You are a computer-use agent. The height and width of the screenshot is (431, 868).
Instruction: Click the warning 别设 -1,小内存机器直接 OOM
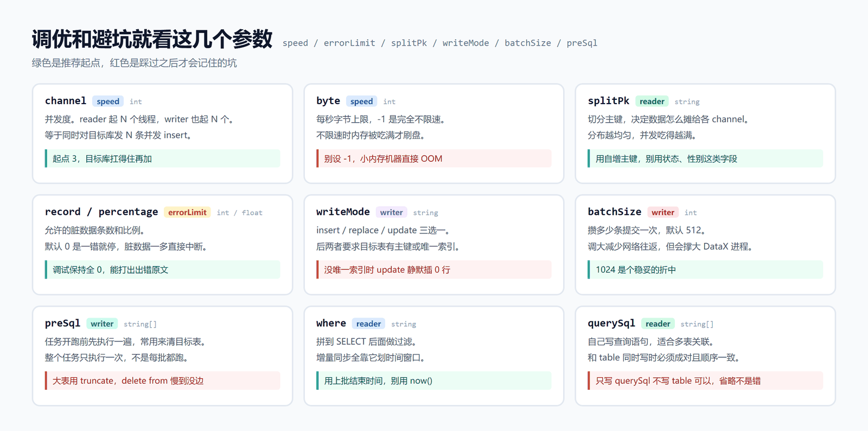434,159
